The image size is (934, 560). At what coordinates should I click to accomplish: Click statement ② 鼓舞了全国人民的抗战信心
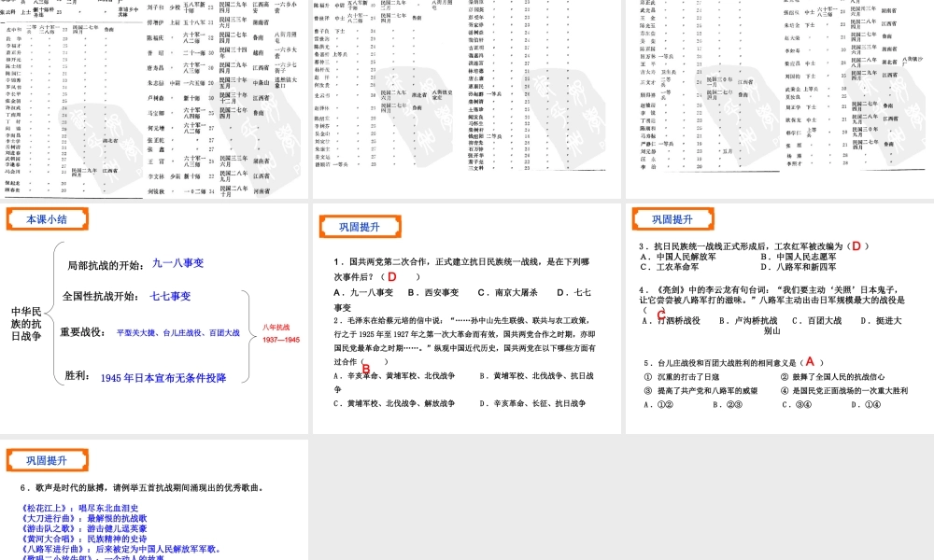coord(832,377)
